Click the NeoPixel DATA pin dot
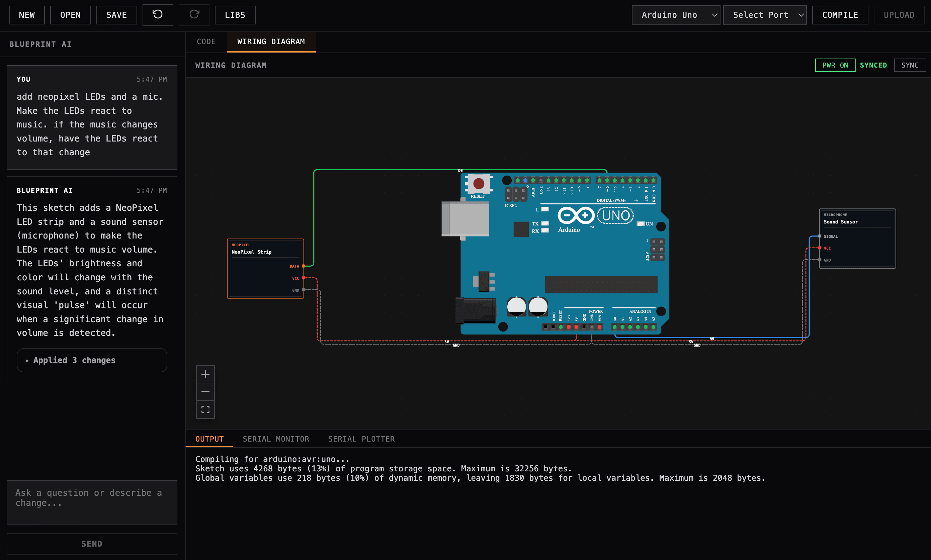931x560 pixels. pyautogui.click(x=304, y=266)
